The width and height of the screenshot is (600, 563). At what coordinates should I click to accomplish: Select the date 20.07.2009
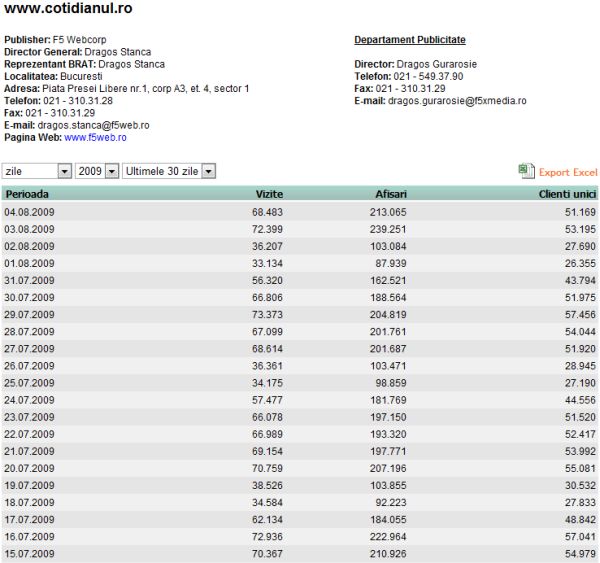(29, 468)
